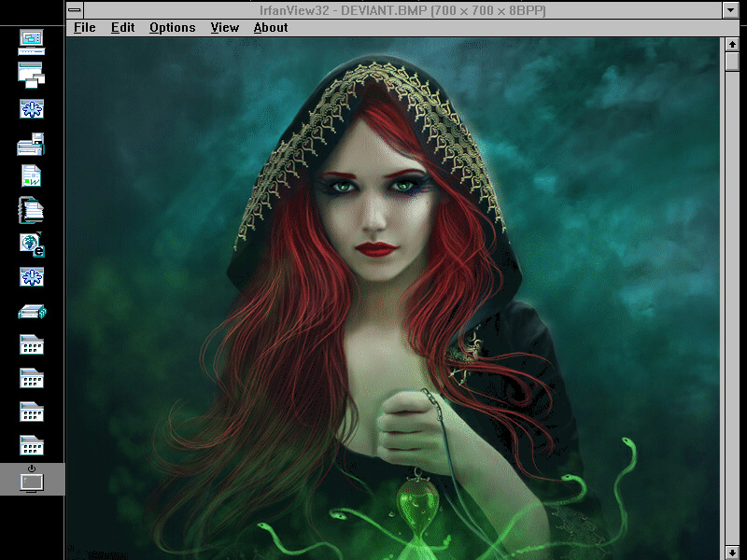Launch the Write document icon
The height and width of the screenshot is (560, 747).
[32, 175]
